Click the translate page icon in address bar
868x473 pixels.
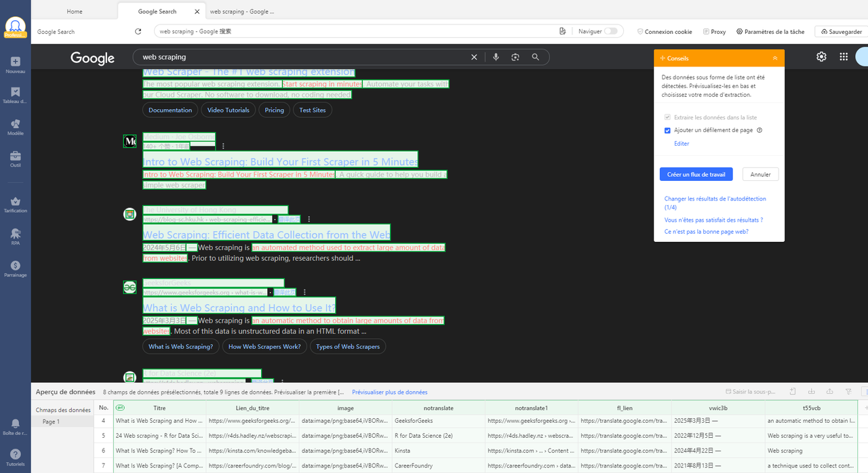pos(562,31)
